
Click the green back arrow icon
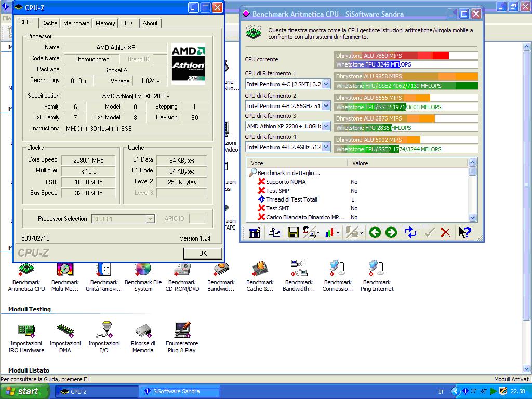pyautogui.click(x=375, y=232)
